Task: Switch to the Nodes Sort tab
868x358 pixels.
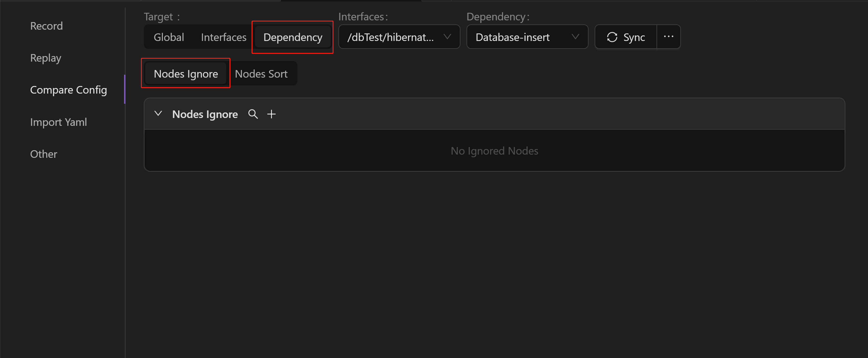Action: [x=261, y=74]
